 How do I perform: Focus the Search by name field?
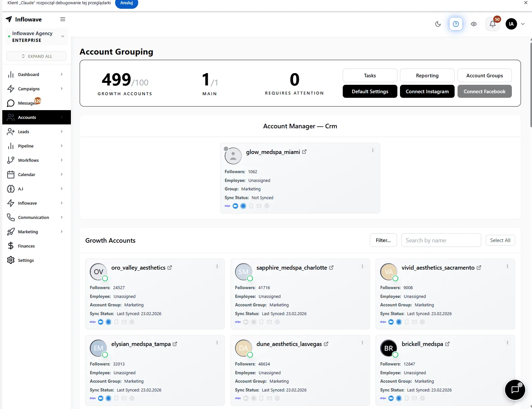441,240
